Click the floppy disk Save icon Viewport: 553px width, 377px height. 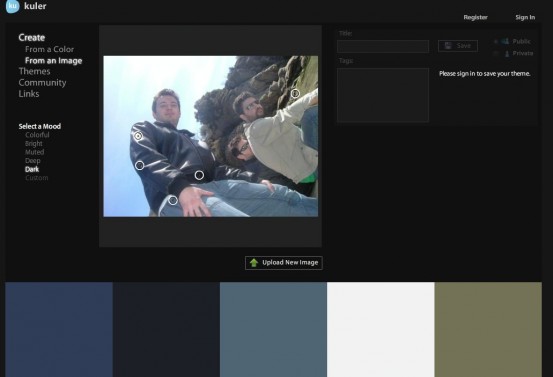point(448,45)
